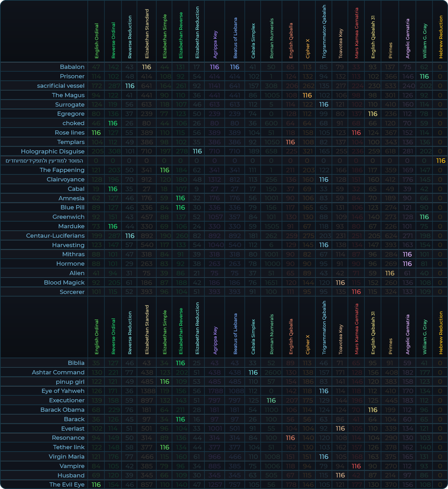Click Roman Numerals header in second header row
The width and height of the screenshot is (448, 489).
(x=272, y=334)
